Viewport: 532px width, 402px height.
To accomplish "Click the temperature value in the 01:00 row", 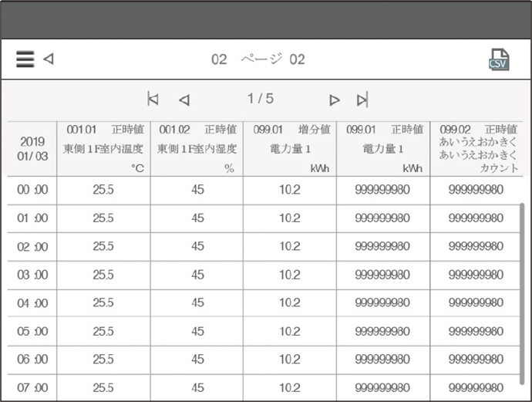I will click(x=103, y=218).
